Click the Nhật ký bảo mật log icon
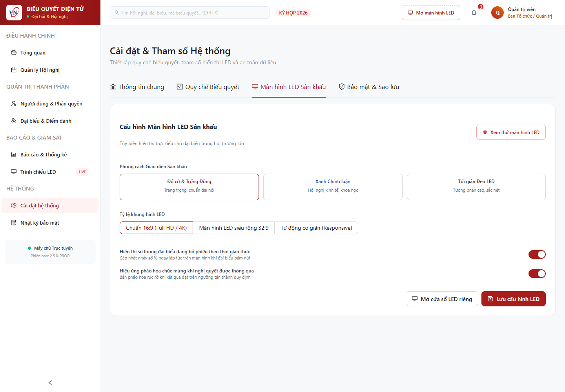Viewport: 565px width, 392px height. [x=14, y=223]
